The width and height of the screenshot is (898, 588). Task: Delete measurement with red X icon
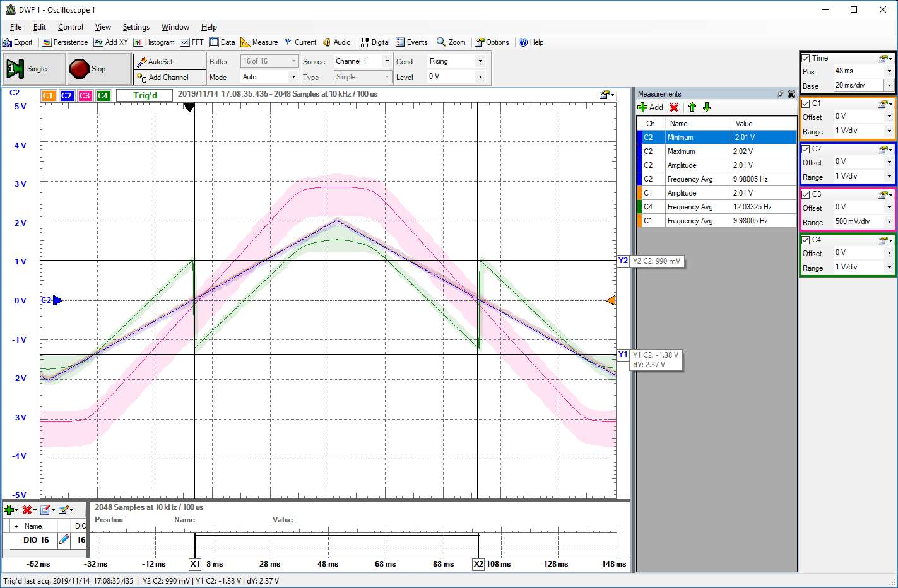pos(674,107)
